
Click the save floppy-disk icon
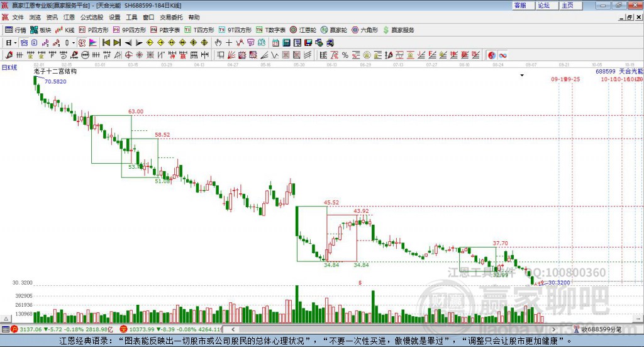point(308,43)
